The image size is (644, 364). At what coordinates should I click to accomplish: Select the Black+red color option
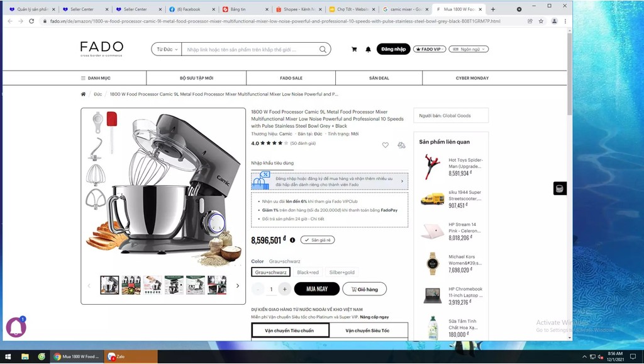[308, 272]
